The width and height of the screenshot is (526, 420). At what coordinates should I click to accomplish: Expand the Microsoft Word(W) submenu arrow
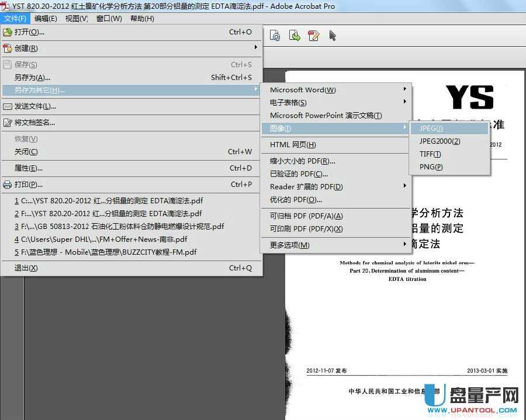pyautogui.click(x=404, y=89)
